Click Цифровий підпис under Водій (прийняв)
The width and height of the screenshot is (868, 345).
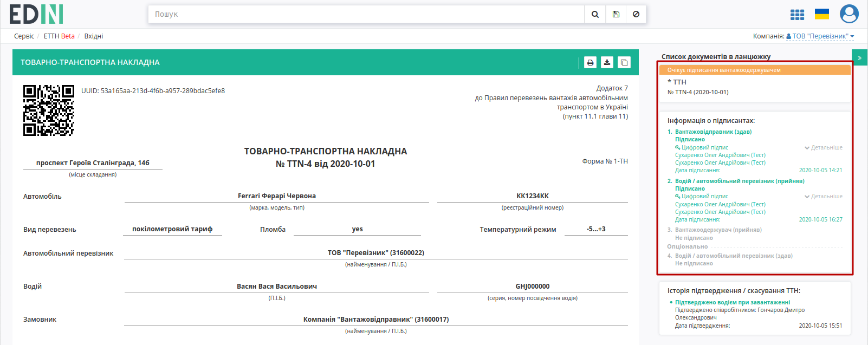tap(702, 196)
